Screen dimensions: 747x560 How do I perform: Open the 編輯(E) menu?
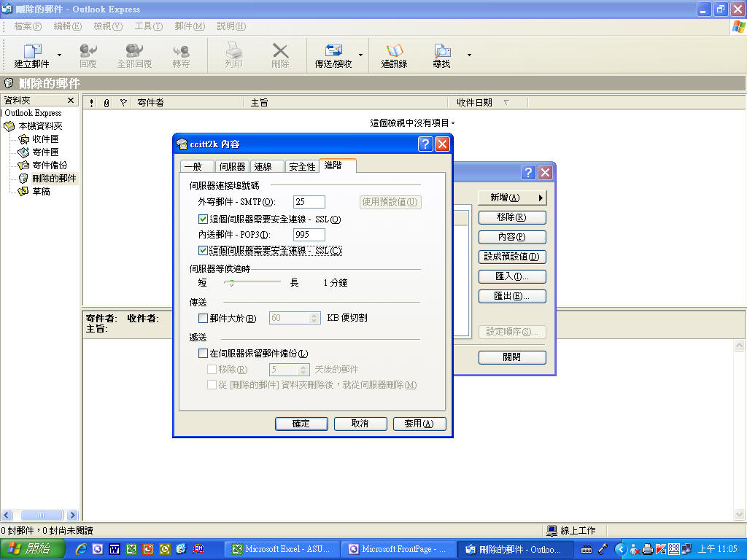coord(68,26)
